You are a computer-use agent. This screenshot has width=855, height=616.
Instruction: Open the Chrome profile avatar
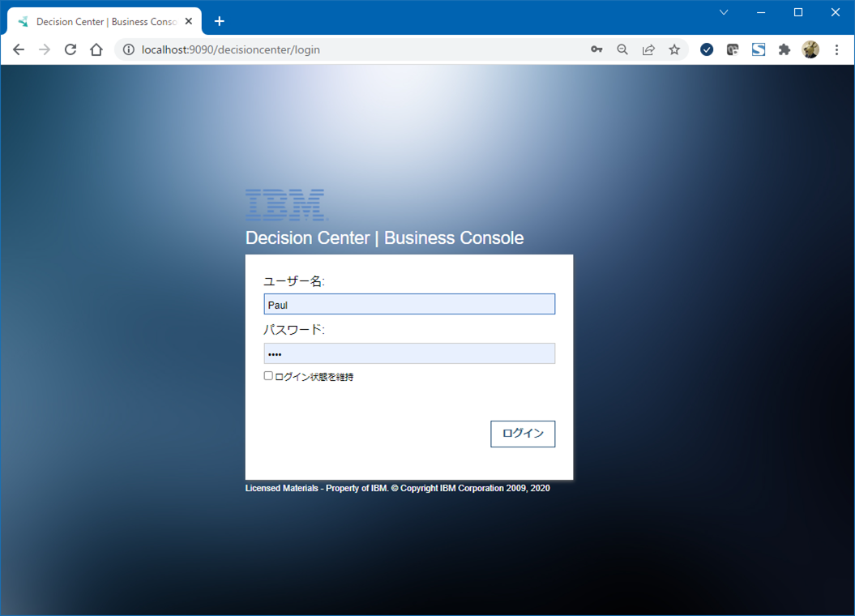coord(810,49)
